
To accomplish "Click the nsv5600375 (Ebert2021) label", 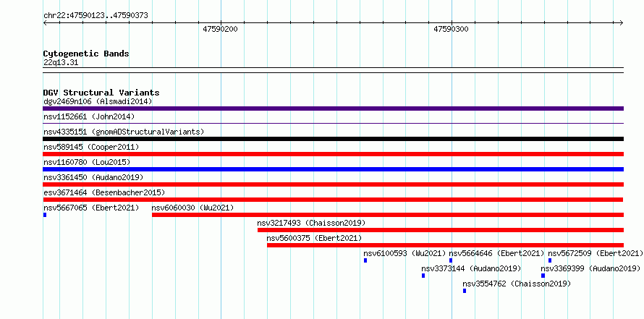I will pyautogui.click(x=314, y=238).
